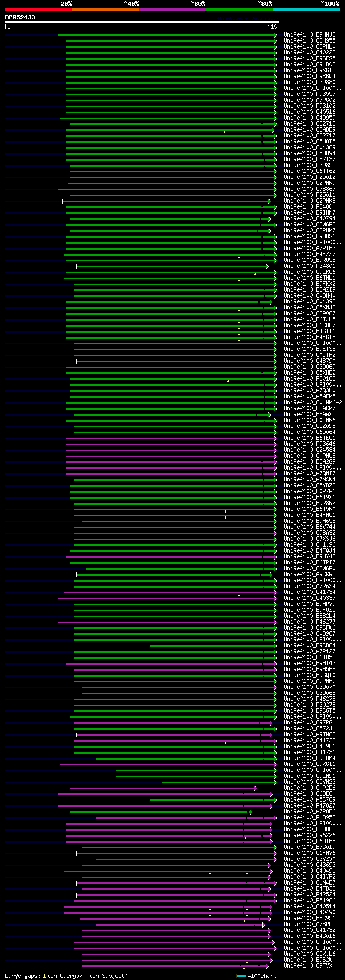
Task: Click the UniRef100_Q2ABE9 label
Action: pos(309,130)
